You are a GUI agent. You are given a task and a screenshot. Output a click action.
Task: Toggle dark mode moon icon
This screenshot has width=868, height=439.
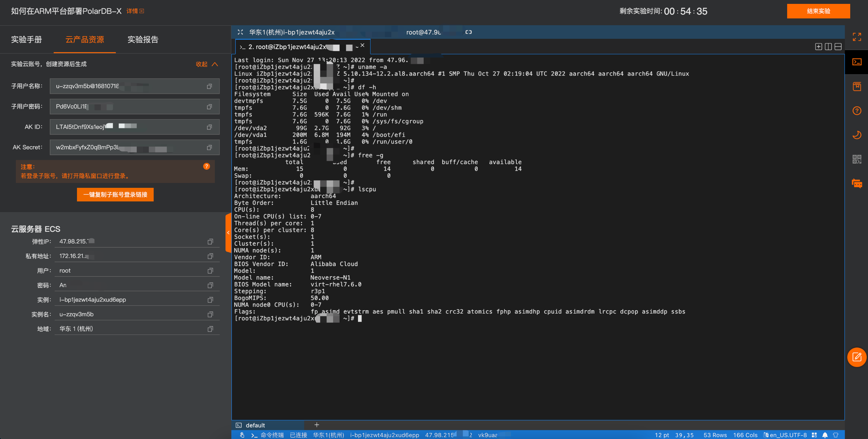[x=857, y=135]
